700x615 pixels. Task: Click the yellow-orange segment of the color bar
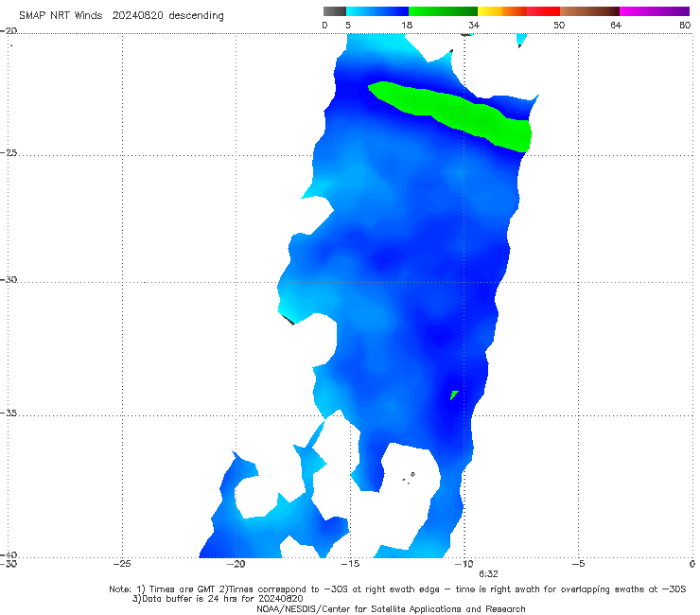[502, 11]
